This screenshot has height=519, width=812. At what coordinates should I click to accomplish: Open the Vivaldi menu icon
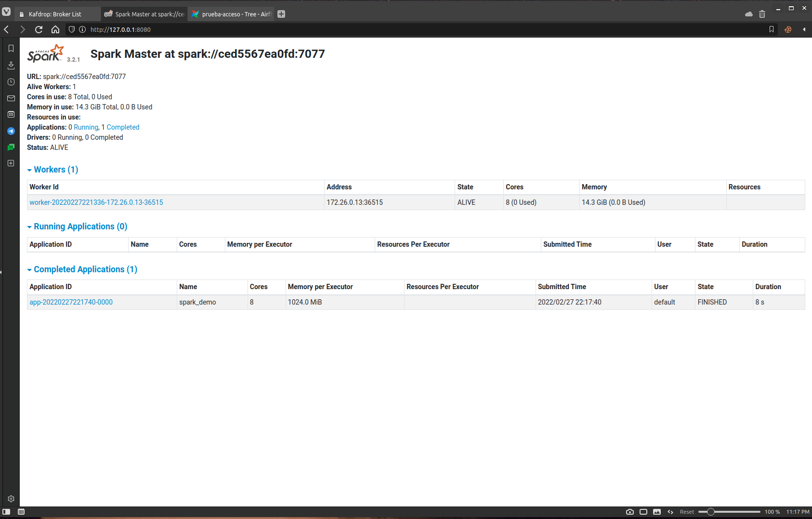tap(6, 12)
